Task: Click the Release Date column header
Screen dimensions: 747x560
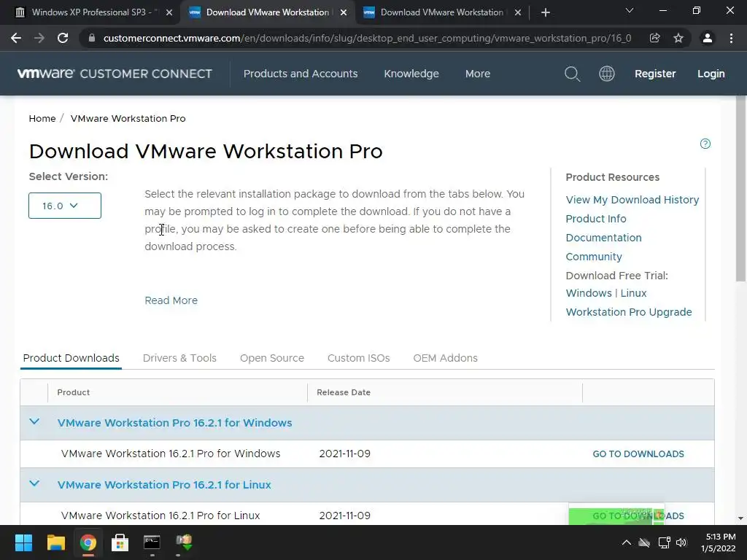Action: tap(344, 392)
